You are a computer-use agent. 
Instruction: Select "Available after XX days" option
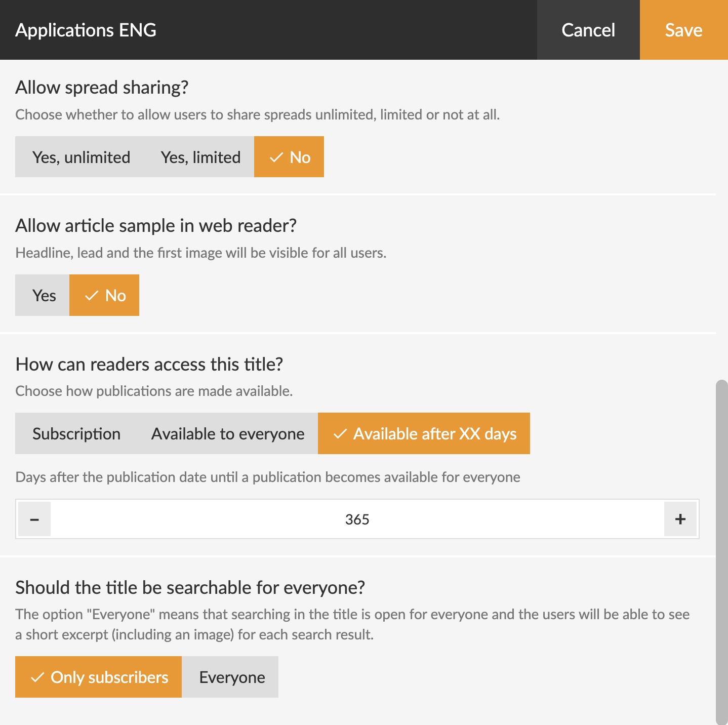pos(424,433)
